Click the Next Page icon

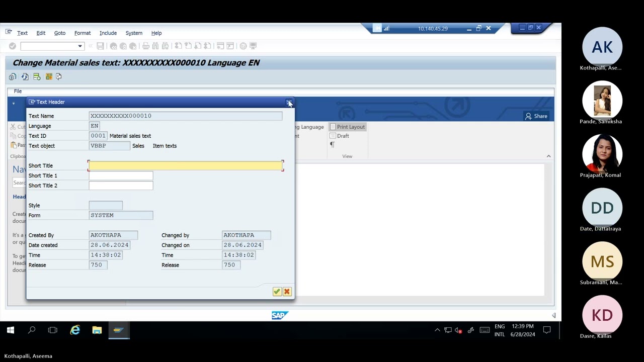coord(198,46)
